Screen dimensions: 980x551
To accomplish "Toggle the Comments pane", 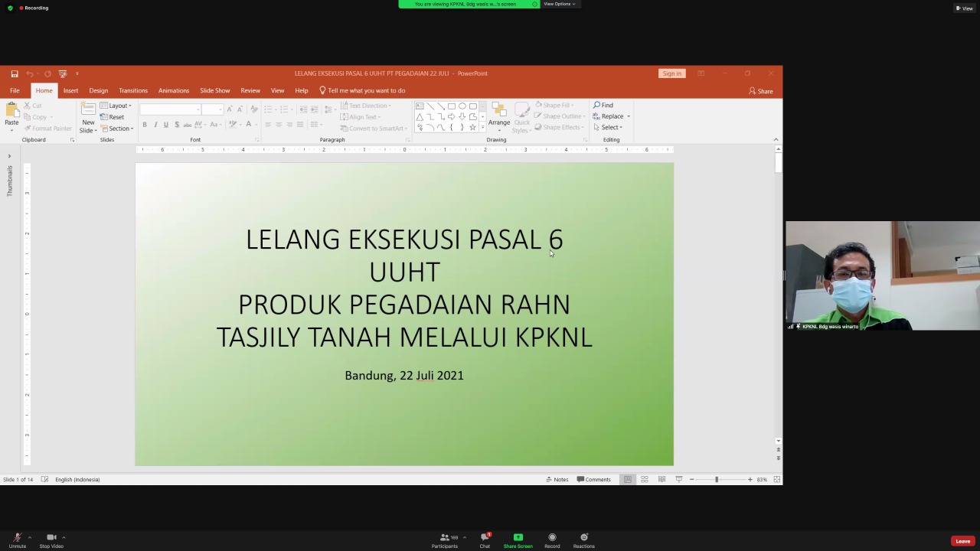I will tap(594, 480).
